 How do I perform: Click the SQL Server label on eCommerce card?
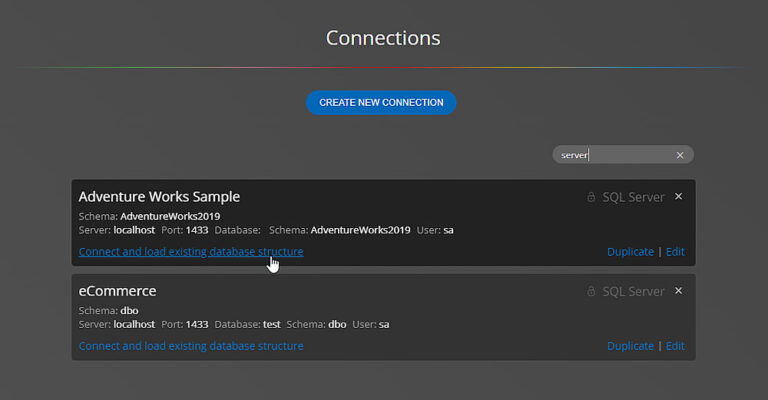click(x=633, y=291)
